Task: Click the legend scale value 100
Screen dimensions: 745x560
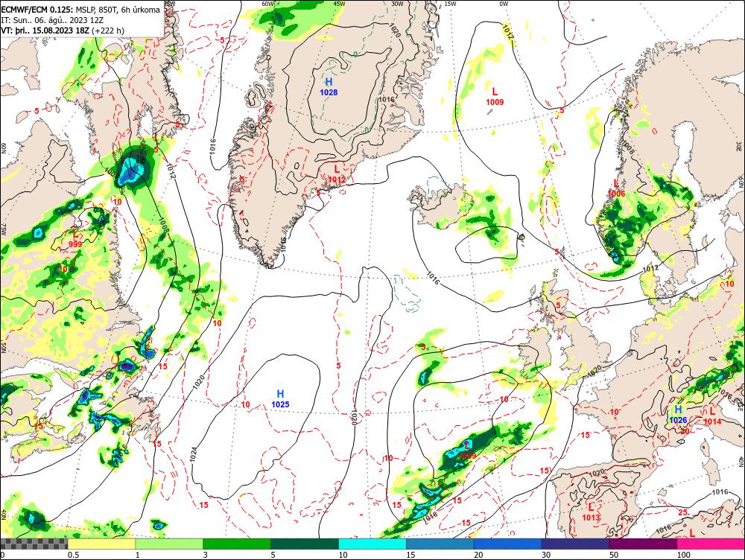Action: pos(684,555)
